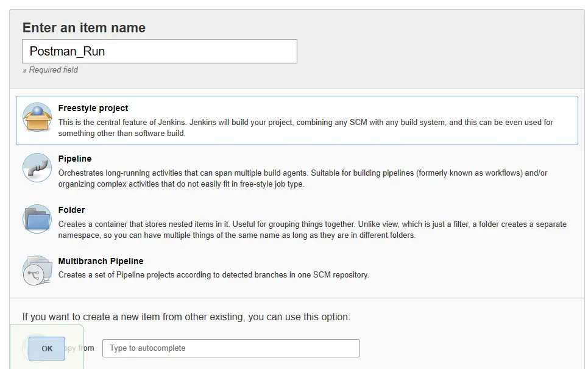Click the Pipeline description about long-running activities
Image resolution: width=588 pixels, height=369 pixels.
(303, 178)
